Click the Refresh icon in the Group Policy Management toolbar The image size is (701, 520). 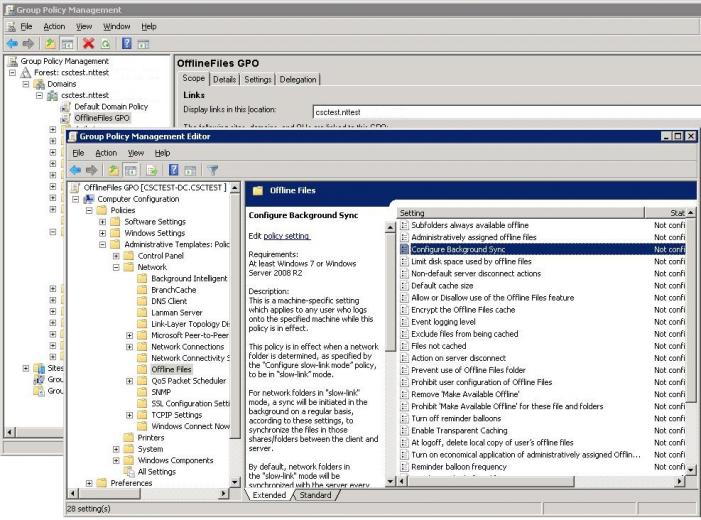coord(106,43)
